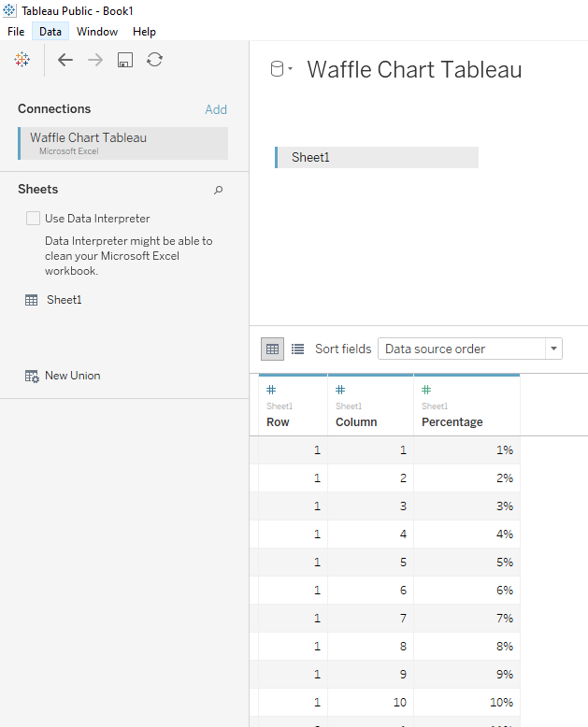Click the New Union icon

coord(32,376)
